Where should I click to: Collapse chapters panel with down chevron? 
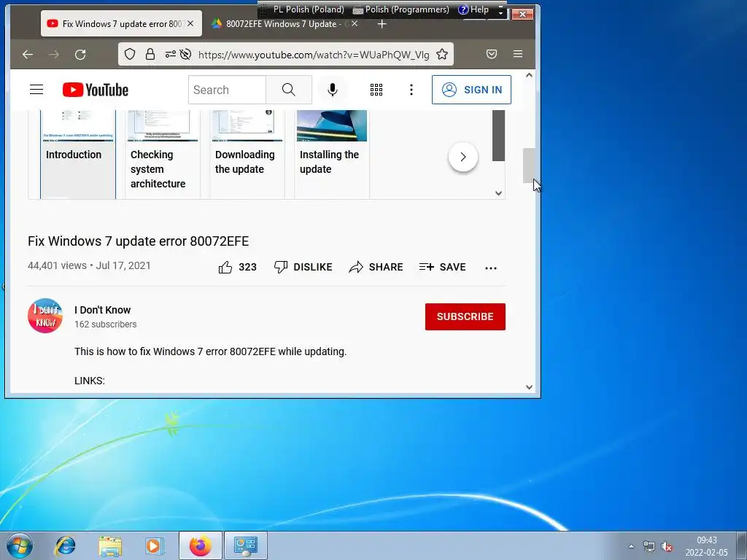(498, 192)
